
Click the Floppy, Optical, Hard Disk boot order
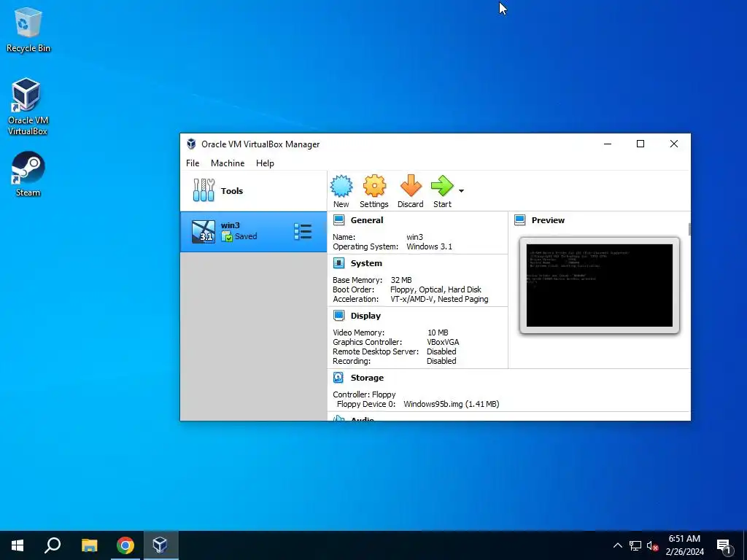436,289
